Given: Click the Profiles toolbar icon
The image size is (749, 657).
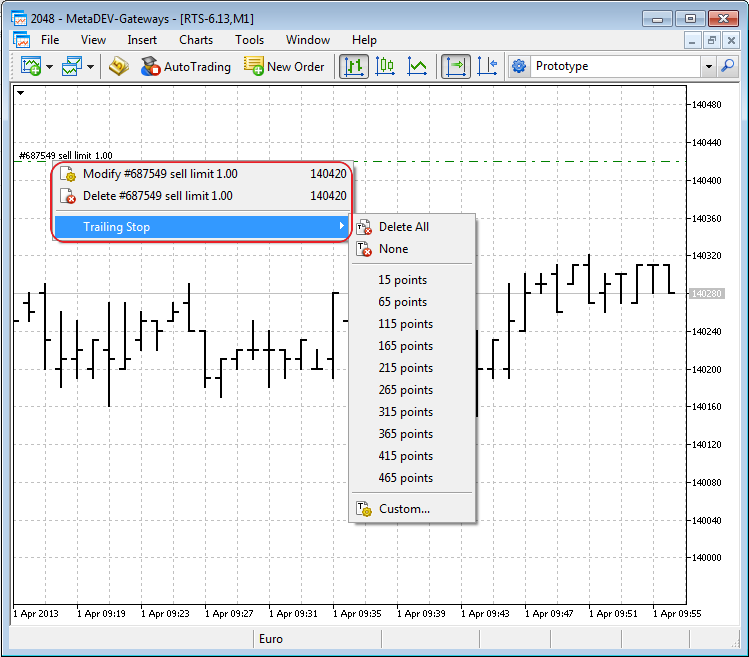Looking at the screenshot, I should pyautogui.click(x=72, y=66).
